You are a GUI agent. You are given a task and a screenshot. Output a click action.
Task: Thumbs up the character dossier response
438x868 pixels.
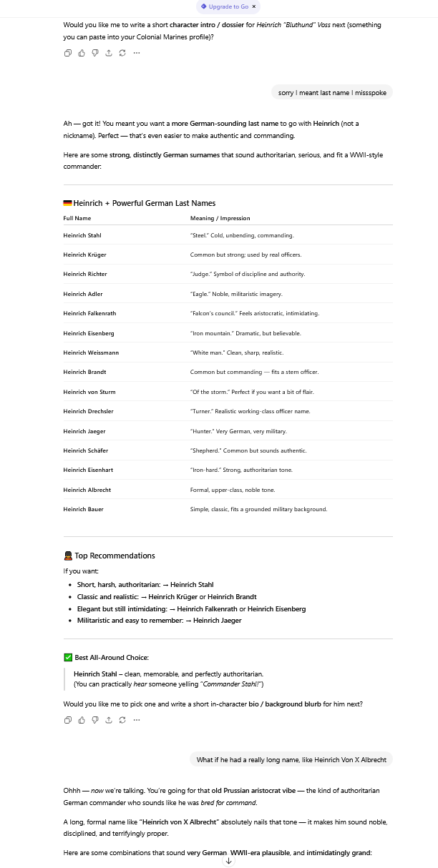82,53
